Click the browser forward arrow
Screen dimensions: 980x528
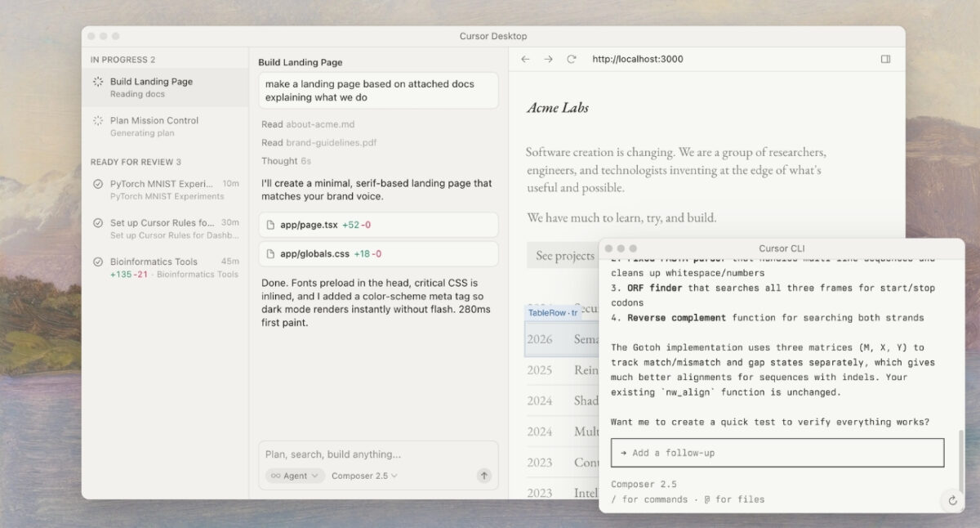click(548, 59)
